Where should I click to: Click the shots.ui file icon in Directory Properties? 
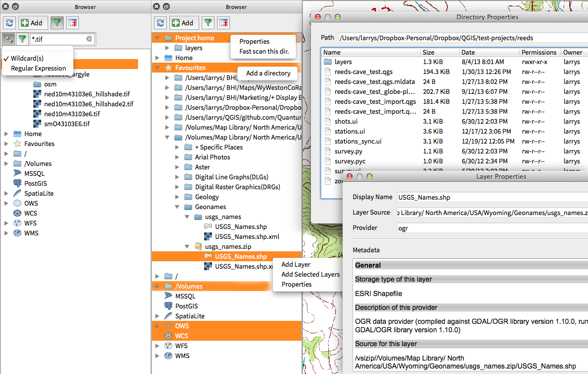327,122
